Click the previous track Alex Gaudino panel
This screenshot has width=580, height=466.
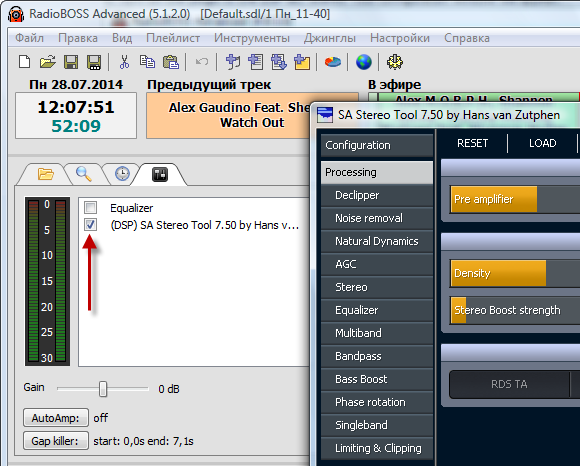[228, 115]
